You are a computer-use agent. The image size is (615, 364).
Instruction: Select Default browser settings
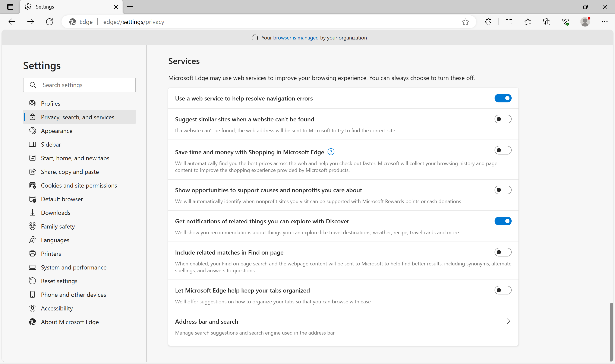pos(79,199)
